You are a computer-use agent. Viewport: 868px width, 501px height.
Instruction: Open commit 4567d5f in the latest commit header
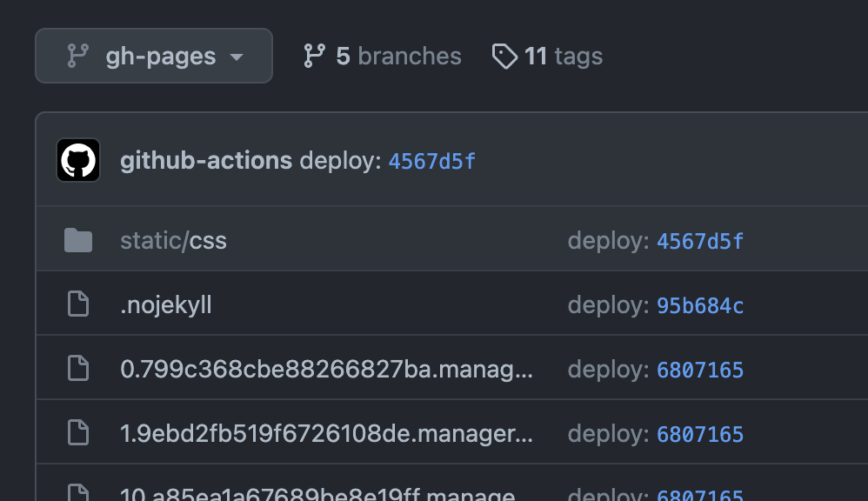click(x=431, y=161)
